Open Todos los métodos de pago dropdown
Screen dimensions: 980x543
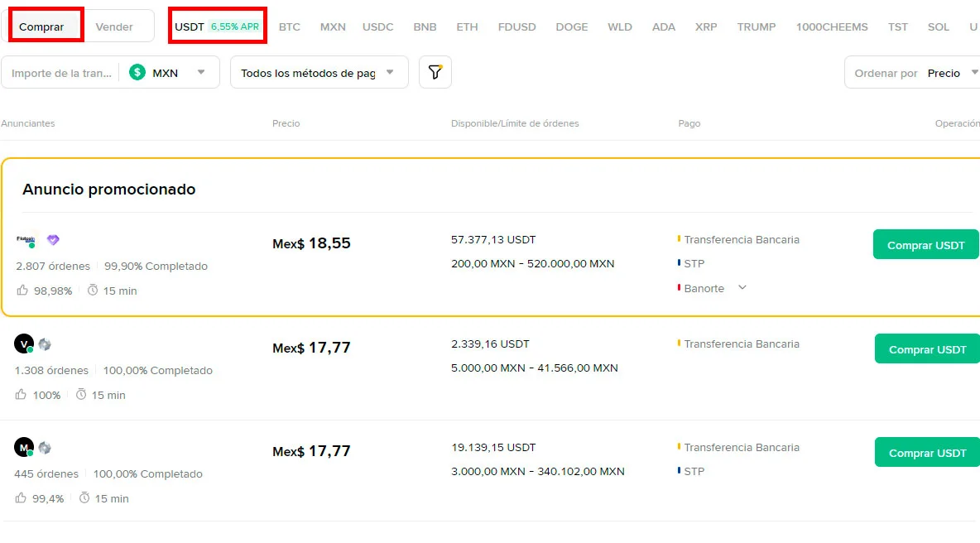click(319, 73)
